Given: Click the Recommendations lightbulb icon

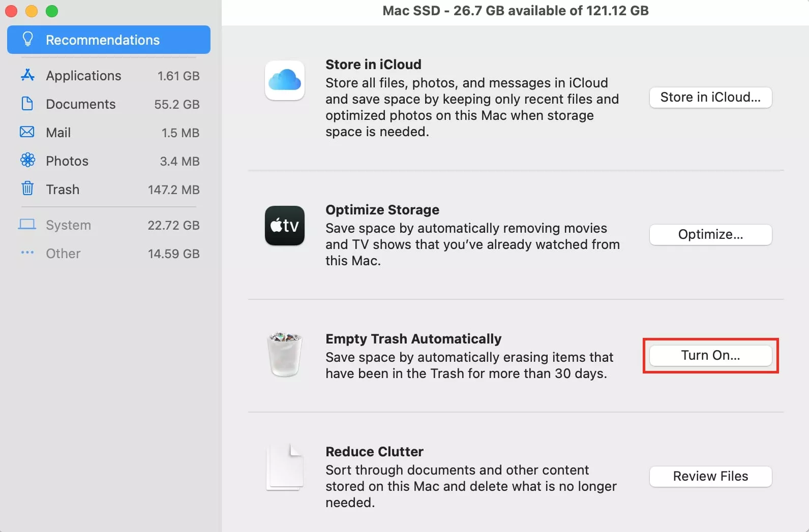Looking at the screenshot, I should [x=28, y=39].
